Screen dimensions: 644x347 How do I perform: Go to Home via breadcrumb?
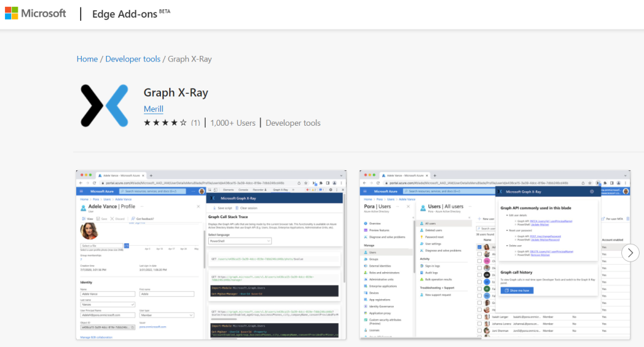tap(87, 58)
